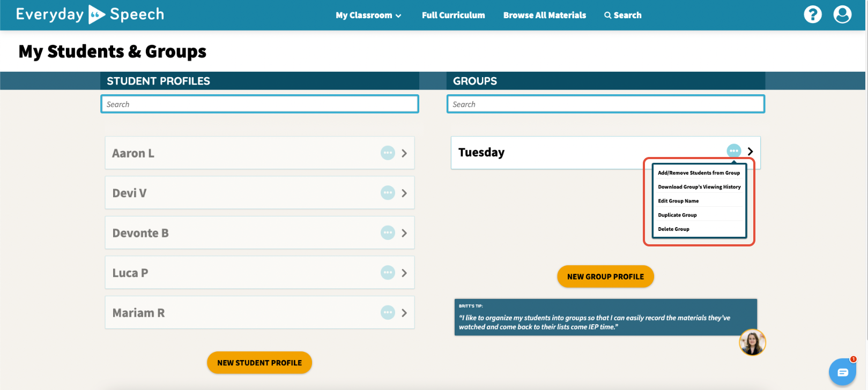Select the Devonte B student name
This screenshot has height=390, width=868.
pos(140,233)
